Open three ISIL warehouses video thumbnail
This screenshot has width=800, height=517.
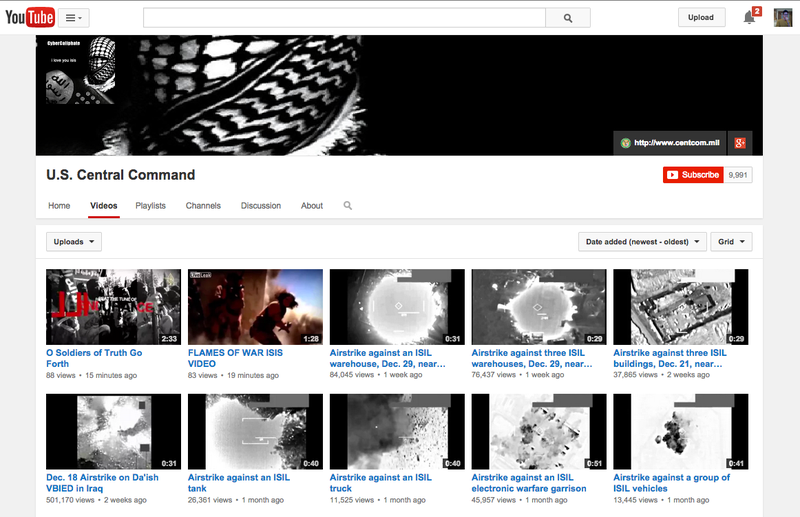point(539,307)
